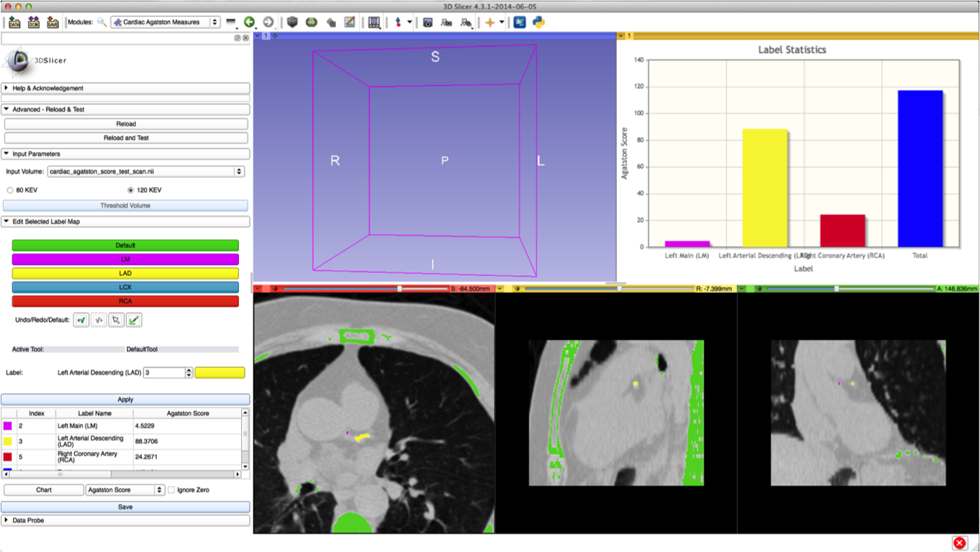Open the Python interactor icon
Image resolution: width=980 pixels, height=552 pixels.
[539, 22]
